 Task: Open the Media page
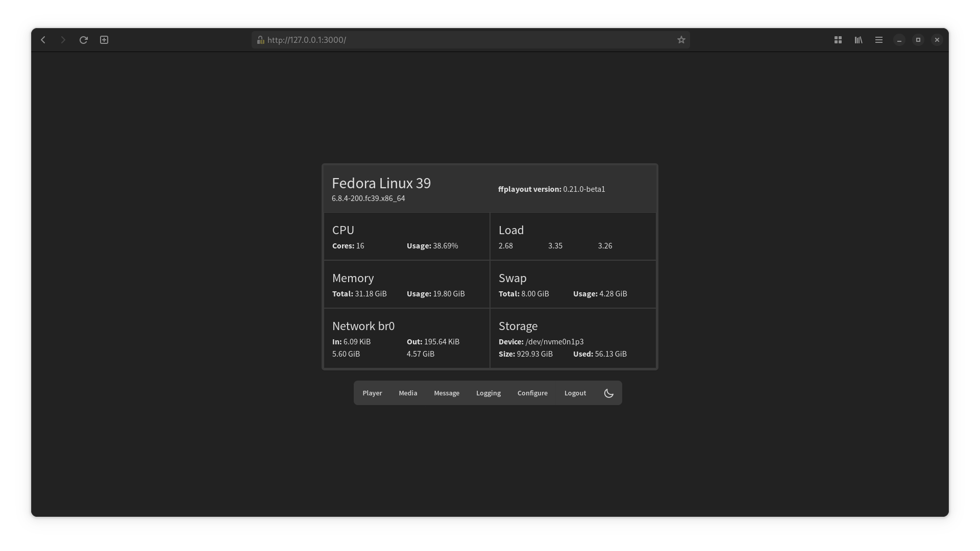(x=408, y=393)
